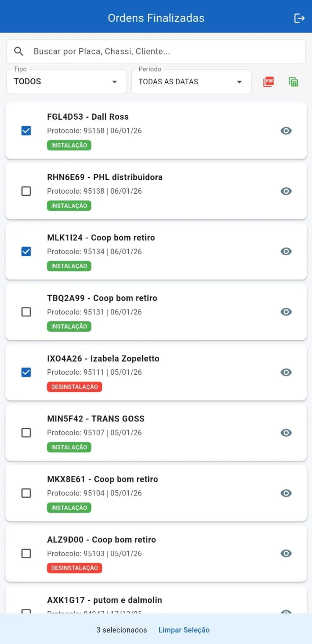Click the search magnifier icon
The image size is (312, 644).
coord(19,51)
